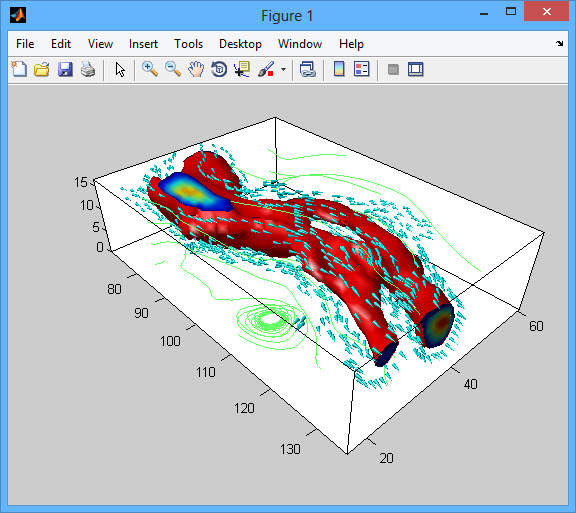Show Plot Tools and dock figure

coord(415,69)
